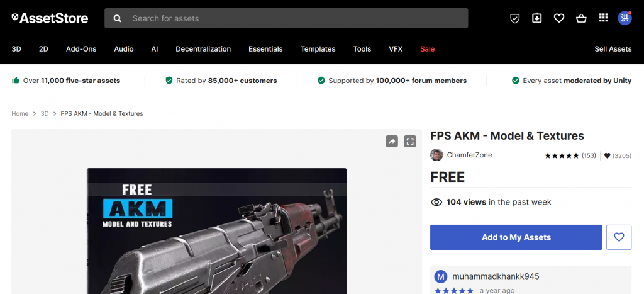Open the Audio category menu
This screenshot has width=644, height=294.
124,49
